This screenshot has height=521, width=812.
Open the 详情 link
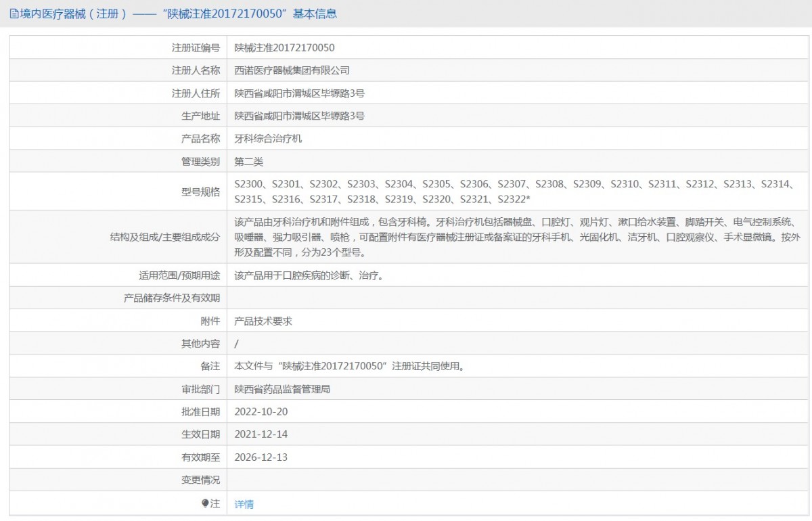point(244,504)
